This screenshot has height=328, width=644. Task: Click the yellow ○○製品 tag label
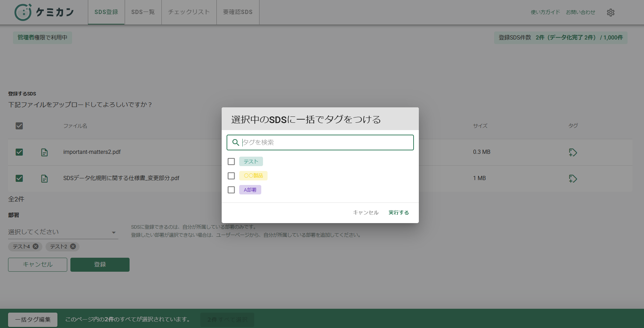click(x=253, y=176)
